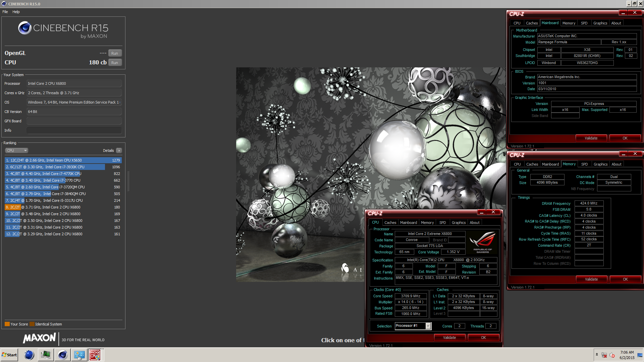Screen dimensions: 644x362
Task: Click the MAXON logo at bottom
Action: tap(40, 338)
